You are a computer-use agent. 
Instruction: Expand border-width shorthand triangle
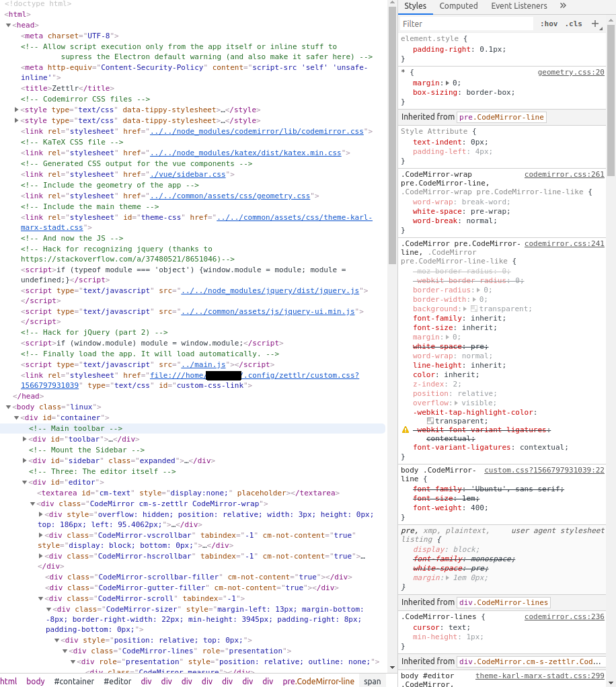point(474,300)
